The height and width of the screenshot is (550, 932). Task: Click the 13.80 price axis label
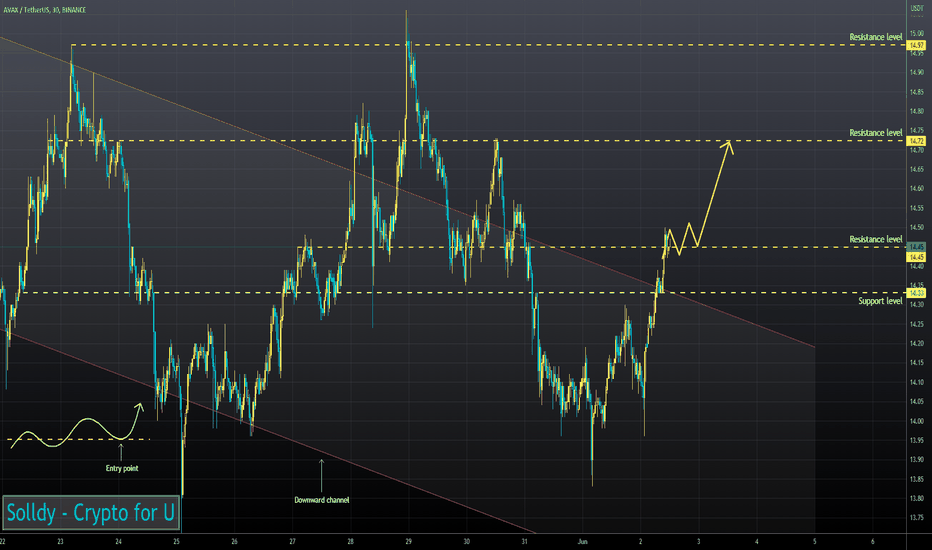(x=917, y=498)
